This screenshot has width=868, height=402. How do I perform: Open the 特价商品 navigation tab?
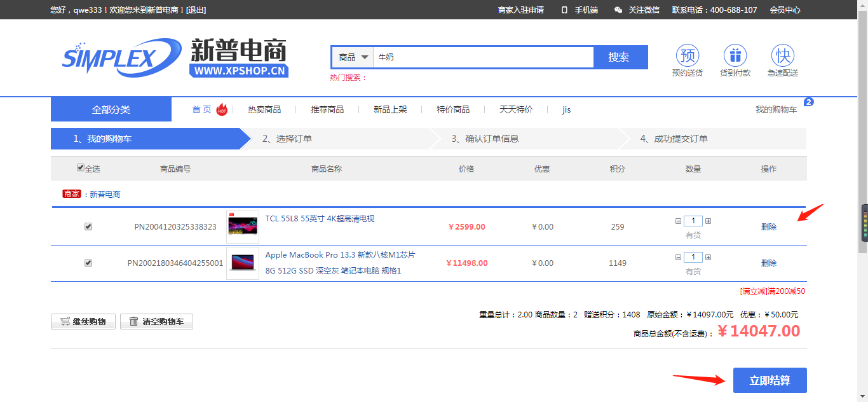453,109
